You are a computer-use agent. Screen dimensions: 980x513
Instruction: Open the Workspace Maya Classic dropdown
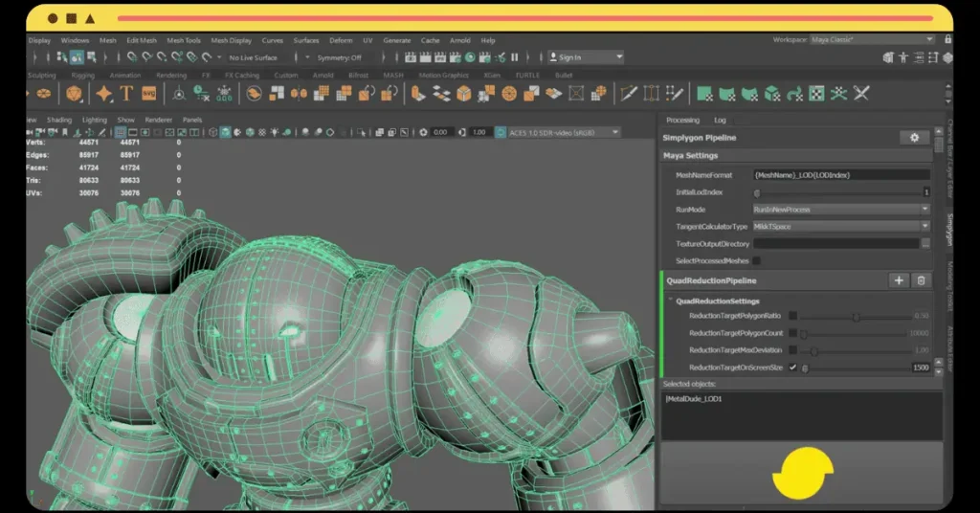coord(872,39)
